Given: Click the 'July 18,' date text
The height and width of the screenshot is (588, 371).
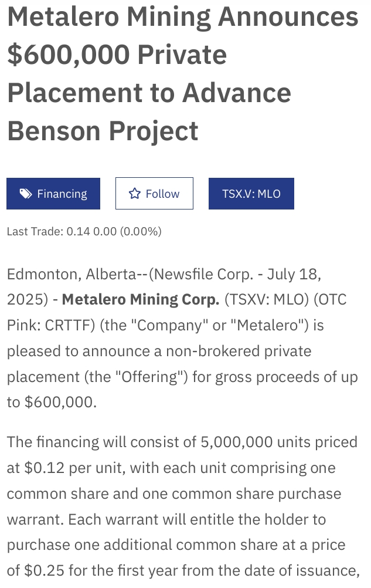Looking at the screenshot, I should pos(294,275).
